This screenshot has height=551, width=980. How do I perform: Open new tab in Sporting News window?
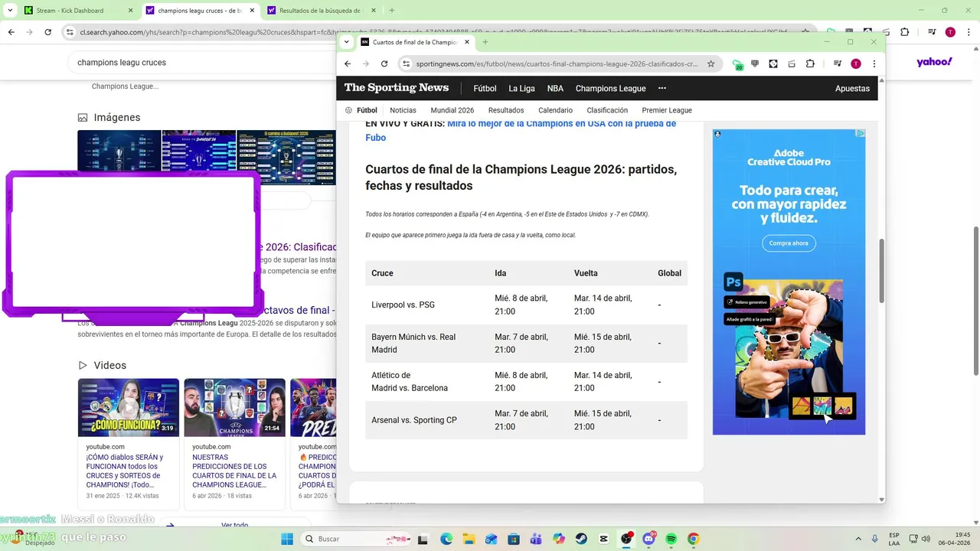pos(485,42)
